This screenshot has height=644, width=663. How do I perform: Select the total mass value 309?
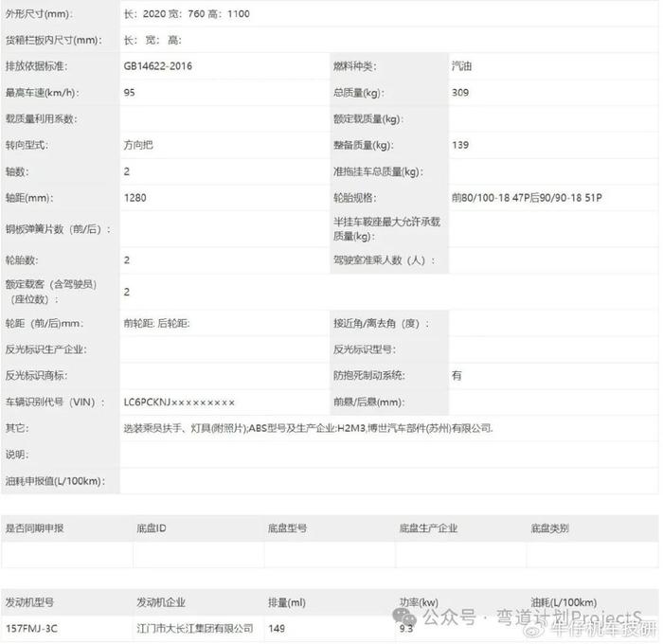coord(460,92)
